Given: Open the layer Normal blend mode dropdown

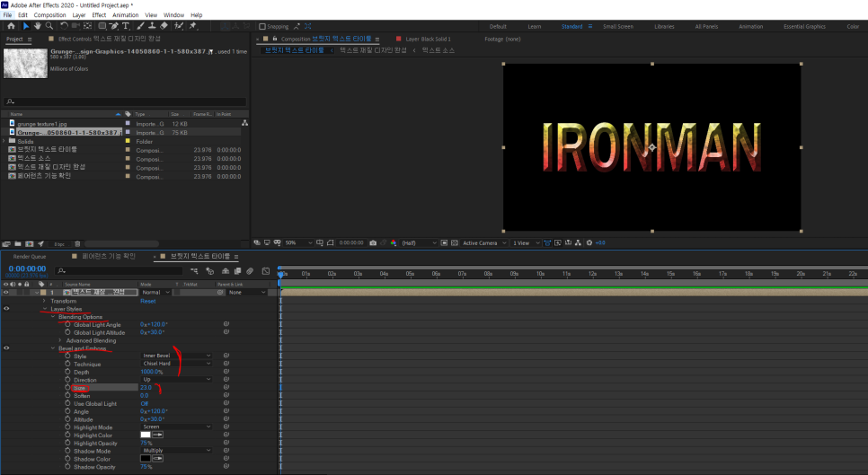Looking at the screenshot, I should click(155, 293).
